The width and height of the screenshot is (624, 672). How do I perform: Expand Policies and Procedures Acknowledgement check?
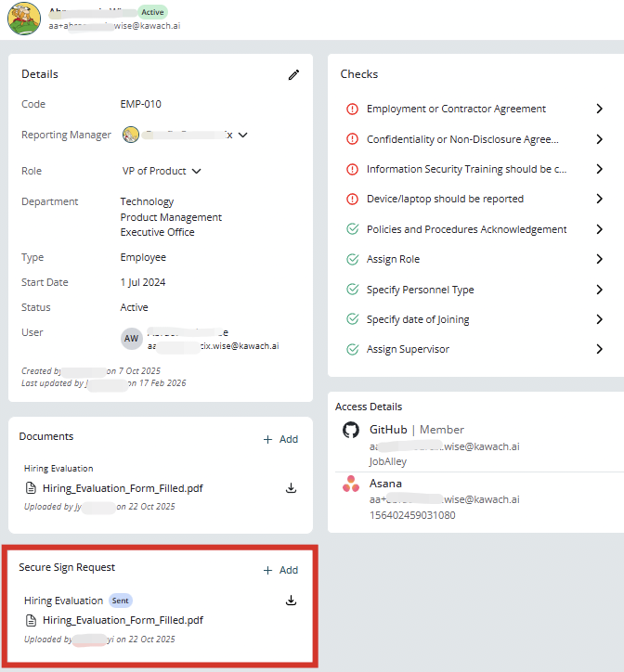pyautogui.click(x=600, y=229)
